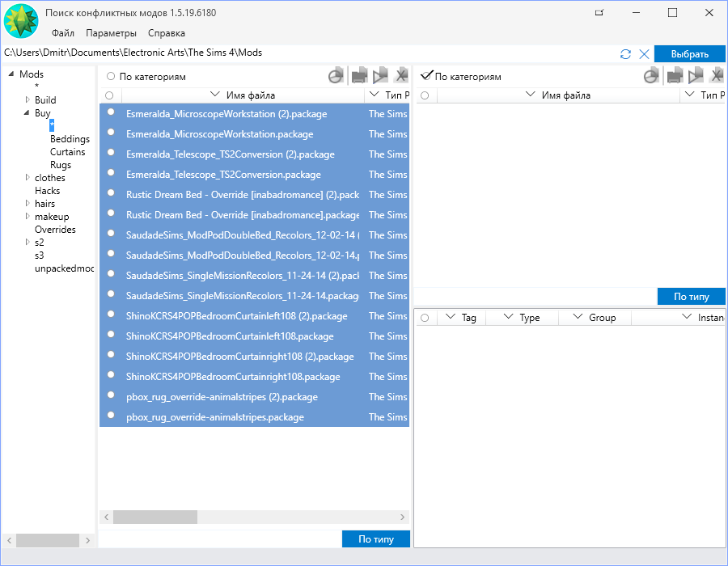
Task: Open the Файл menu
Action: [62, 33]
